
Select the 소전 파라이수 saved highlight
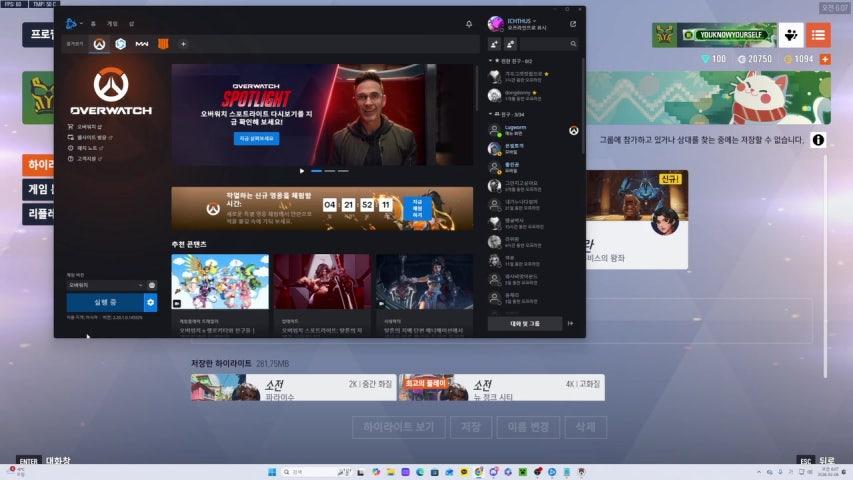(294, 387)
